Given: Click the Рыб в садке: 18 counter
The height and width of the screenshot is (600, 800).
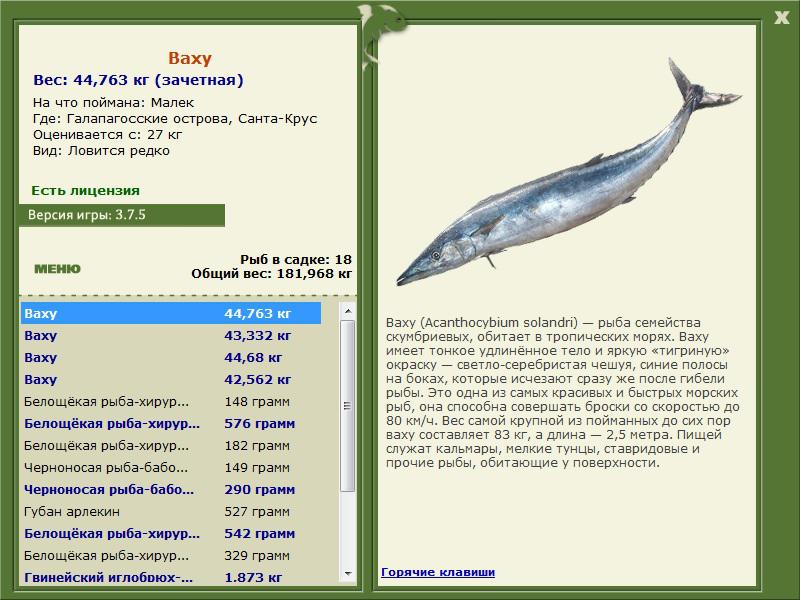Looking at the screenshot, I should [296, 259].
